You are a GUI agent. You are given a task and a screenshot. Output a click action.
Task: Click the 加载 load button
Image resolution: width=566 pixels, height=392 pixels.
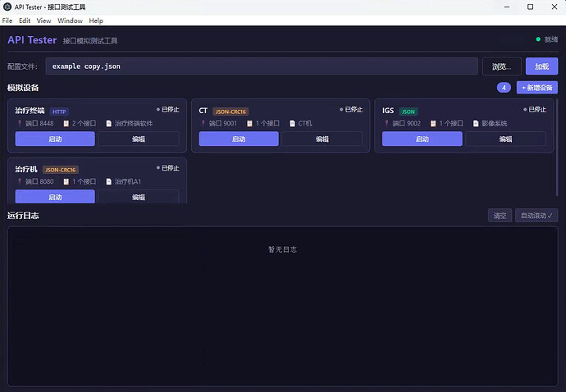pyautogui.click(x=542, y=66)
